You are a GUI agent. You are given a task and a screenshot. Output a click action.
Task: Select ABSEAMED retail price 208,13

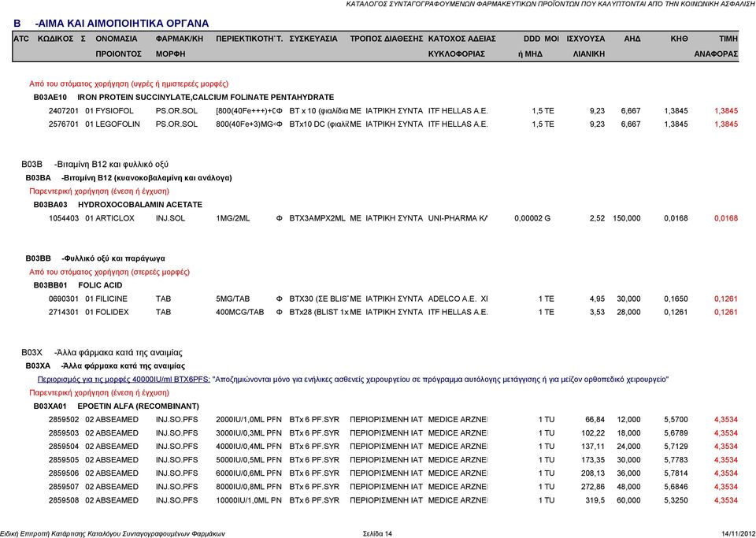click(x=593, y=474)
